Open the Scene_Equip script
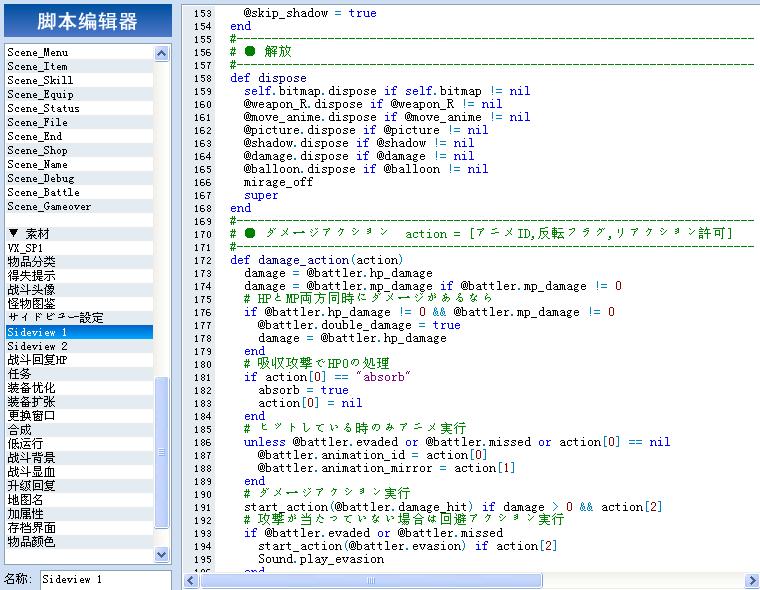 click(x=79, y=95)
